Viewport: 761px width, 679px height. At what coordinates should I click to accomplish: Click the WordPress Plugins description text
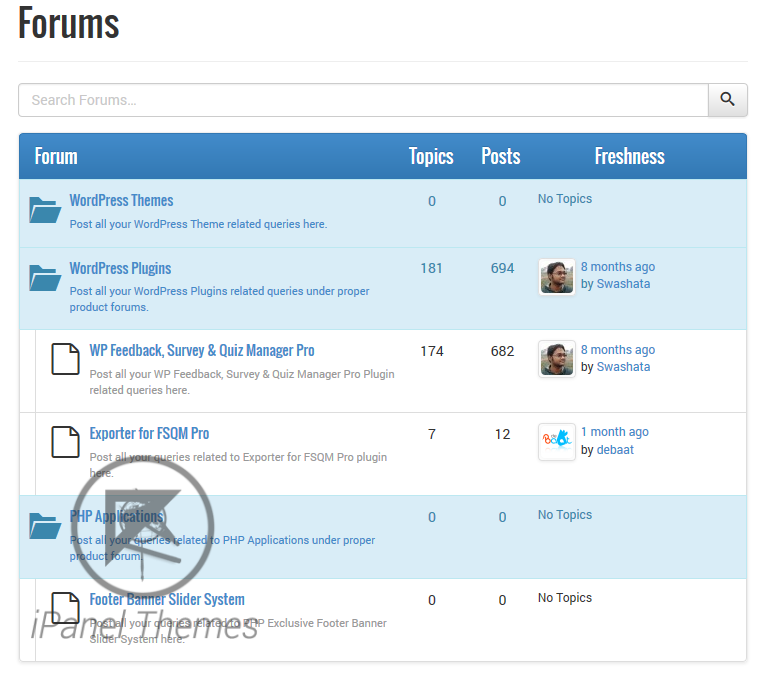coord(219,299)
